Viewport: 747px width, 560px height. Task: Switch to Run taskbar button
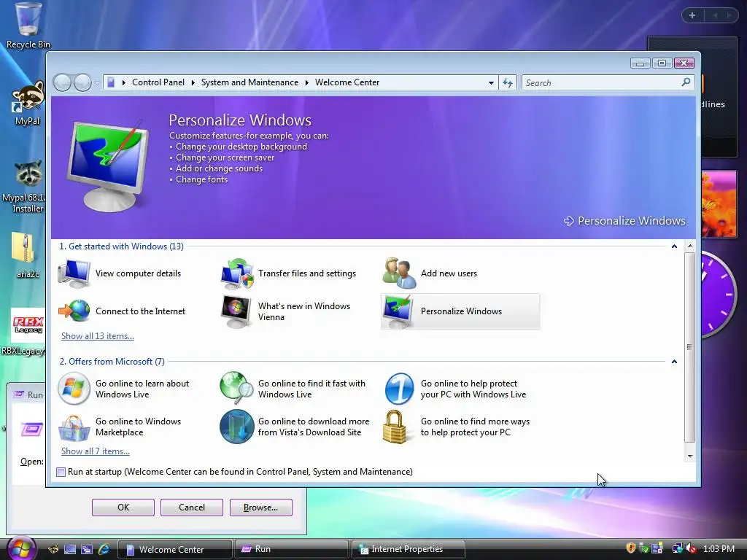pyautogui.click(x=291, y=549)
